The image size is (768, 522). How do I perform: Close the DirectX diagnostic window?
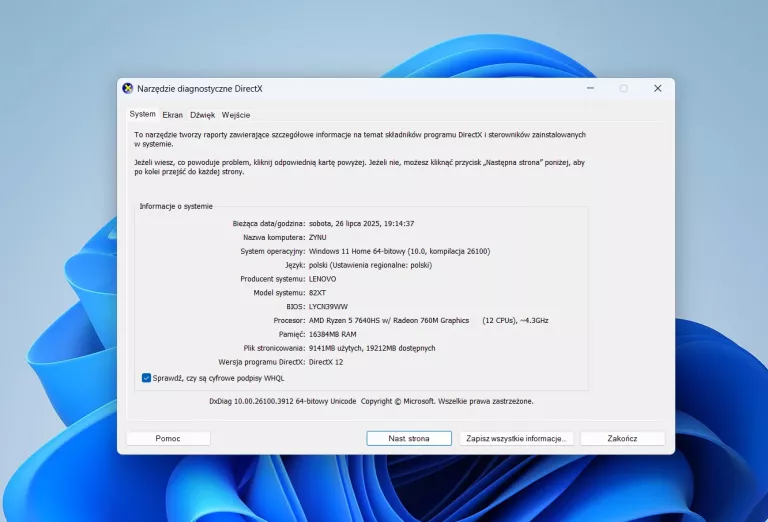658,88
